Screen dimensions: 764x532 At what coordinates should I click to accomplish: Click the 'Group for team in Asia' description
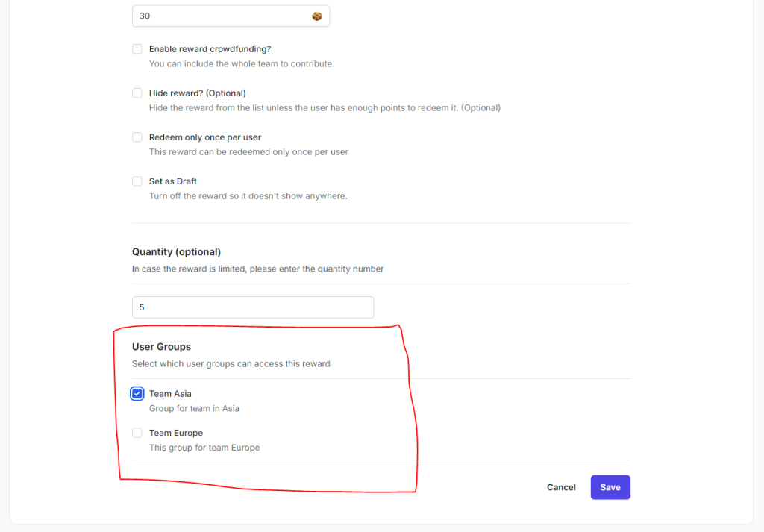point(194,409)
